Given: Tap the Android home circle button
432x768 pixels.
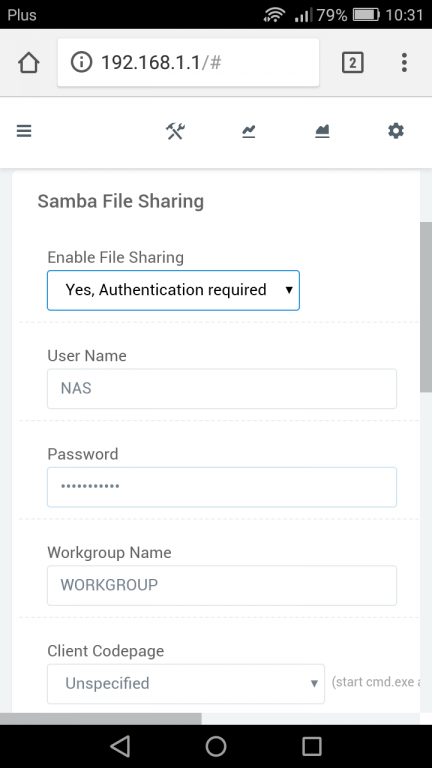Looking at the screenshot, I should click(x=216, y=746).
